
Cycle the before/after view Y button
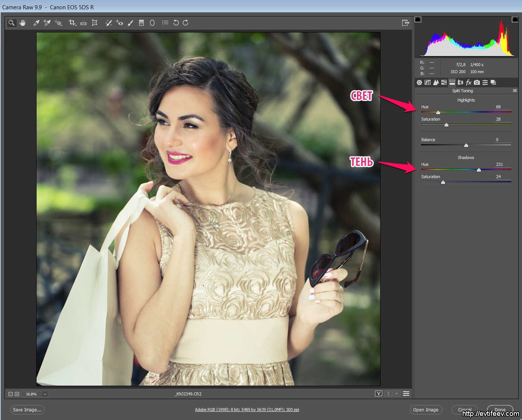point(378,393)
